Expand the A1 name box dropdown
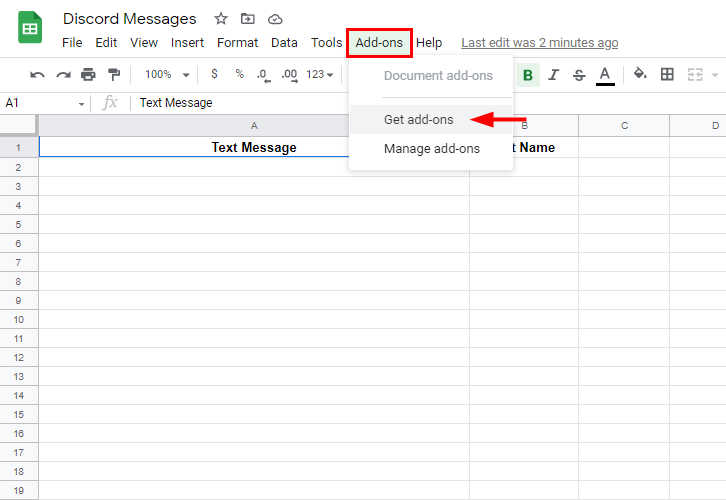This screenshot has height=500, width=726. point(81,104)
